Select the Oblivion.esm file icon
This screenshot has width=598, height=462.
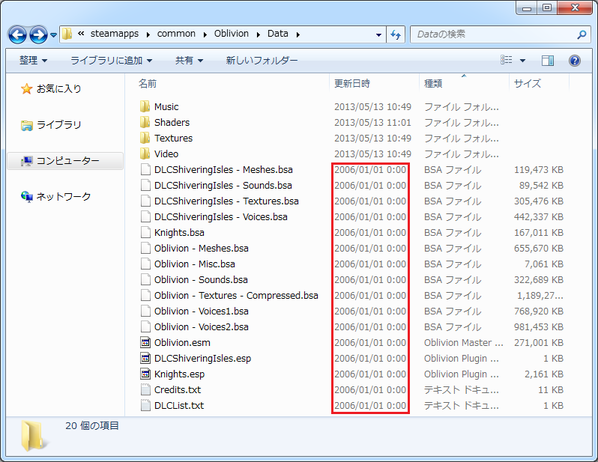145,343
